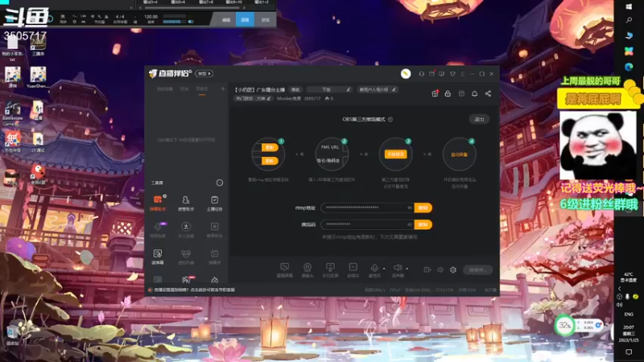
Task: Click the share icon
Action: click(488, 93)
